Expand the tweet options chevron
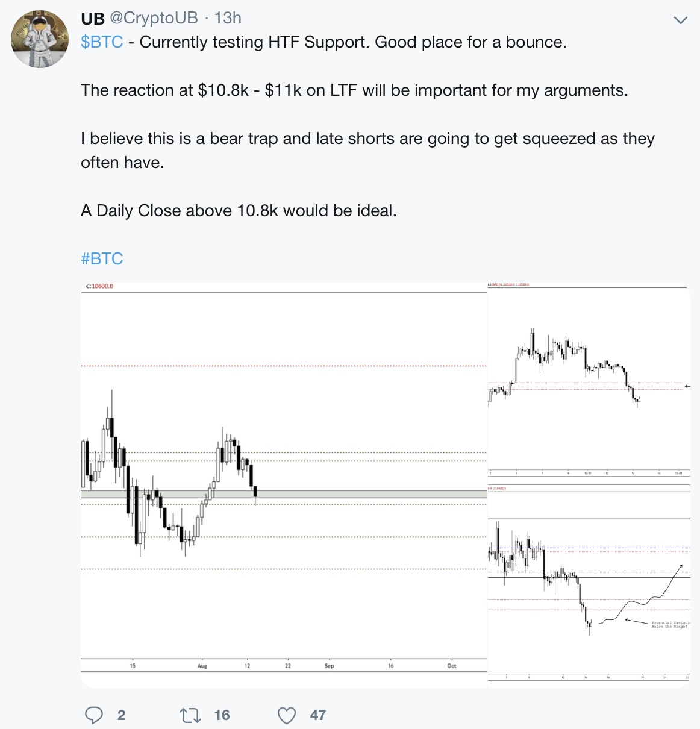 [x=680, y=20]
